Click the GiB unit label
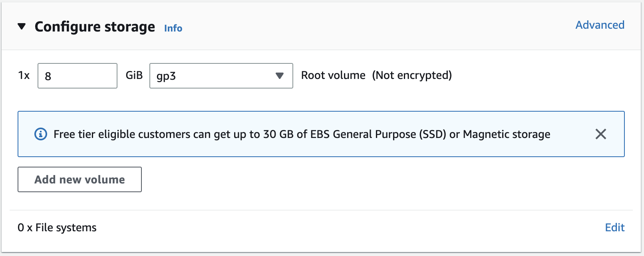 (134, 75)
